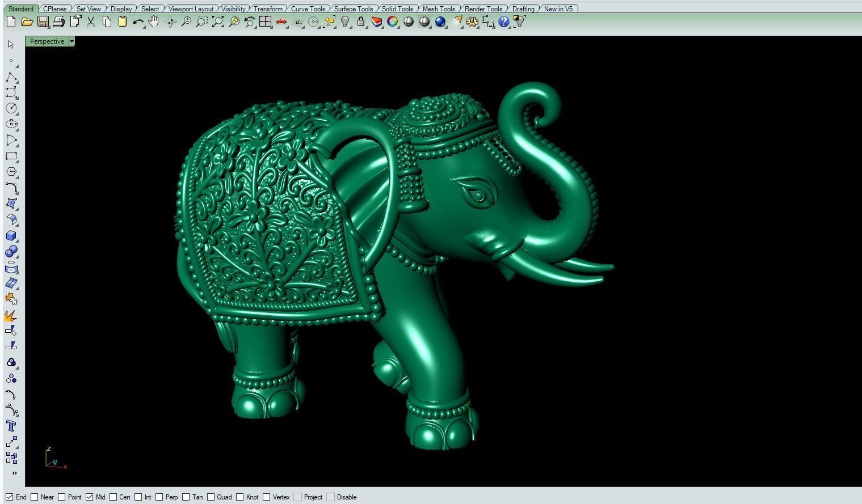Uncheck the End osnap checkbox
The width and height of the screenshot is (862, 504).
(x=9, y=497)
